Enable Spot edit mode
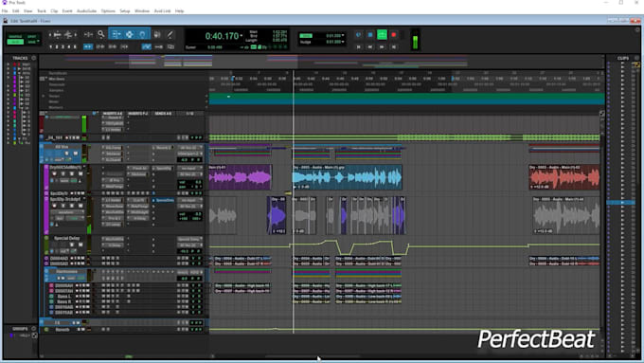The image size is (644, 363). click(x=32, y=36)
